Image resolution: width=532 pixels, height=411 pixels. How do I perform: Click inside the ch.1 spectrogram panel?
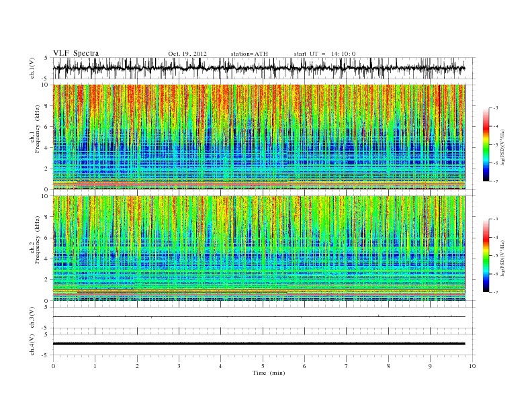point(259,137)
